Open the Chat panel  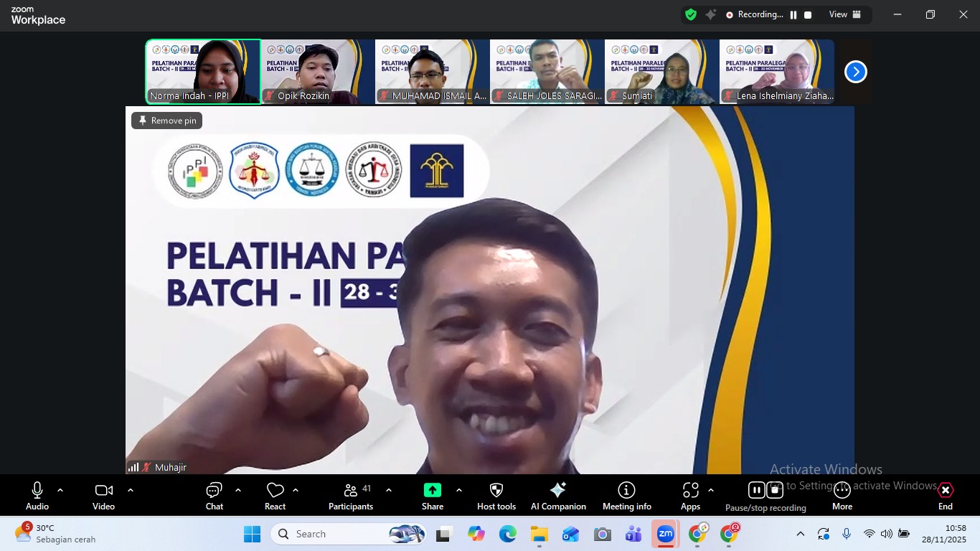[214, 496]
